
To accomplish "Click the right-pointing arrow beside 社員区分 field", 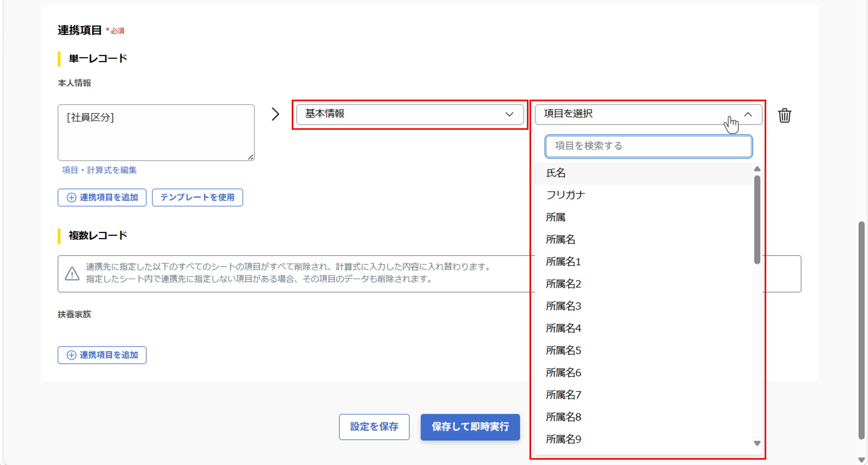I will 275,114.
